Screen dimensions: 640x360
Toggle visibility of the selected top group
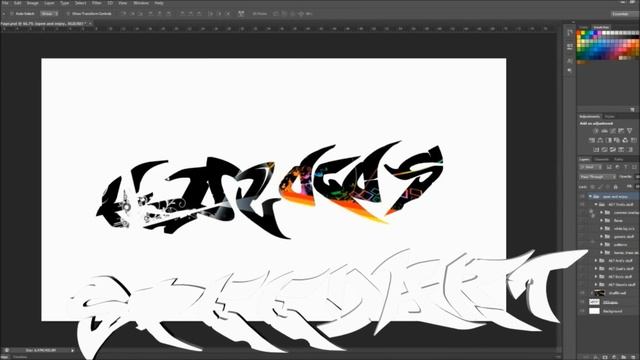[582, 196]
